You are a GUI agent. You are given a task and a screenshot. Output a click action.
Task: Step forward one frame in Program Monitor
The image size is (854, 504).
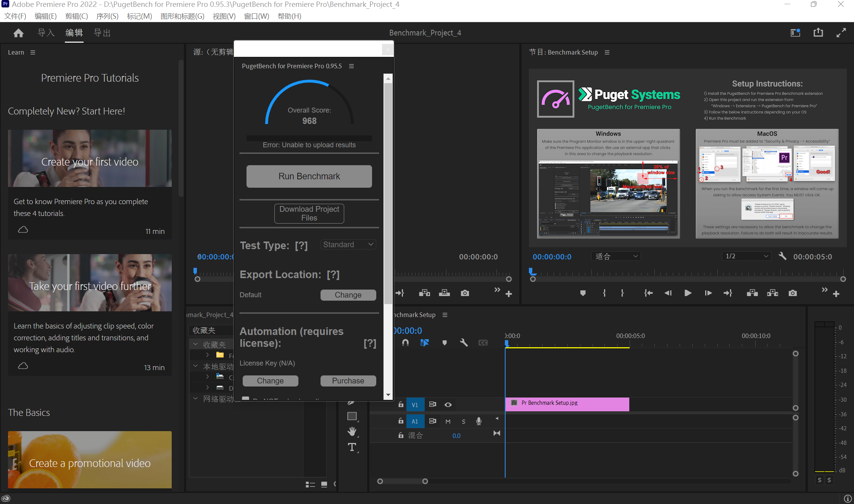(708, 293)
